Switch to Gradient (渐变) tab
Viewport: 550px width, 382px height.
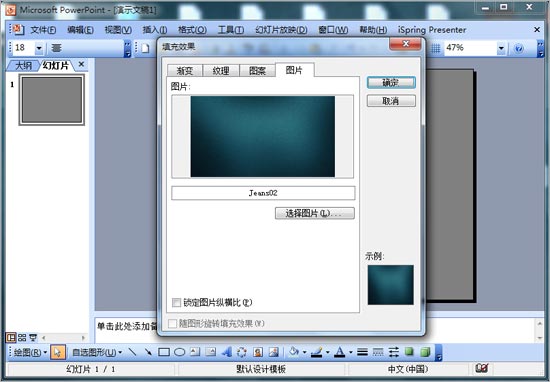pos(185,71)
